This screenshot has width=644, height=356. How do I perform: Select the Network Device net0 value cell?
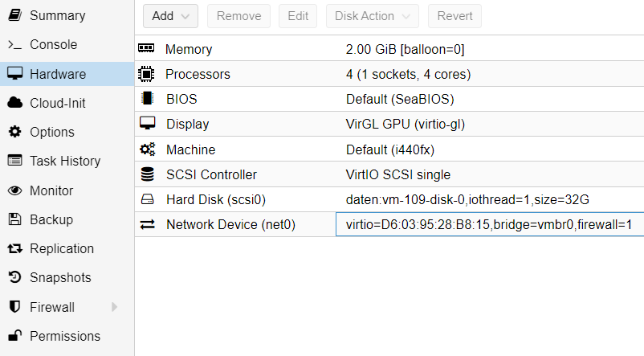click(489, 225)
